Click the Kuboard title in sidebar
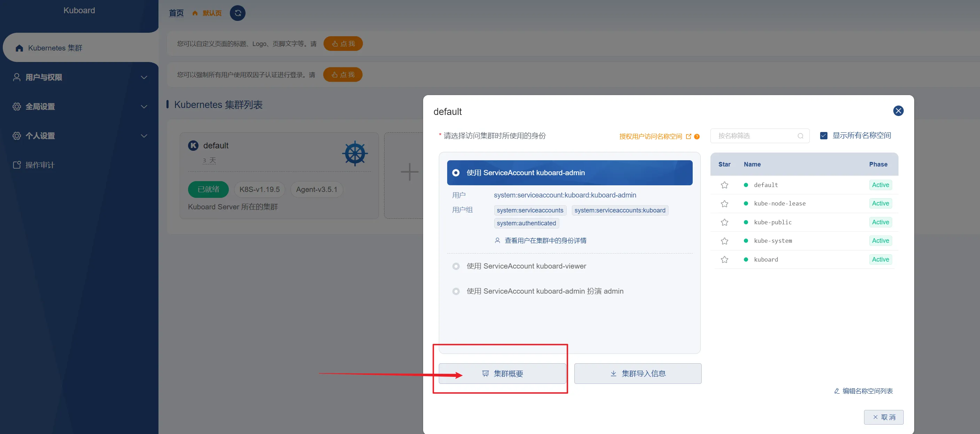Screen dimensions: 980x434 pyautogui.click(x=79, y=10)
